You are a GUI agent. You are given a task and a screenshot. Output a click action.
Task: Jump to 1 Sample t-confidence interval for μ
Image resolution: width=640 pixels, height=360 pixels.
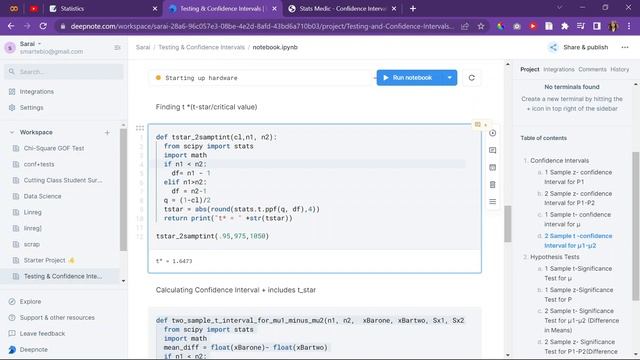tap(578, 219)
